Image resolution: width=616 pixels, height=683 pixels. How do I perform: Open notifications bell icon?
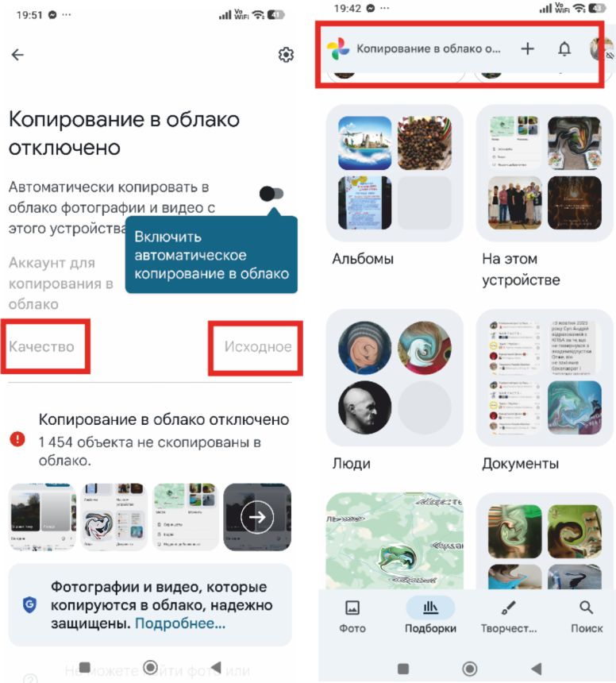tap(564, 48)
